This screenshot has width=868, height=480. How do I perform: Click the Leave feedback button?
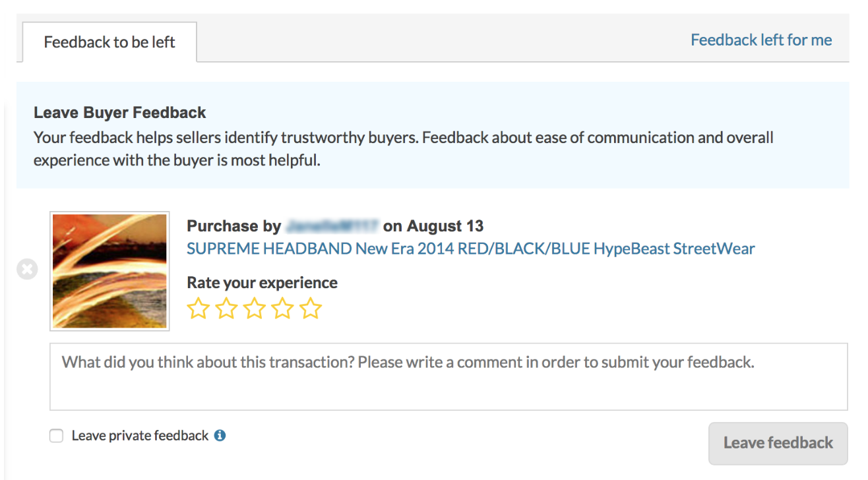[778, 443]
